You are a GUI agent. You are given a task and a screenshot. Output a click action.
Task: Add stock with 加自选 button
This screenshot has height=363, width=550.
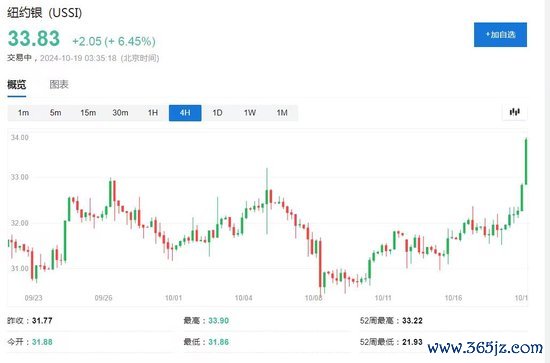tap(500, 35)
